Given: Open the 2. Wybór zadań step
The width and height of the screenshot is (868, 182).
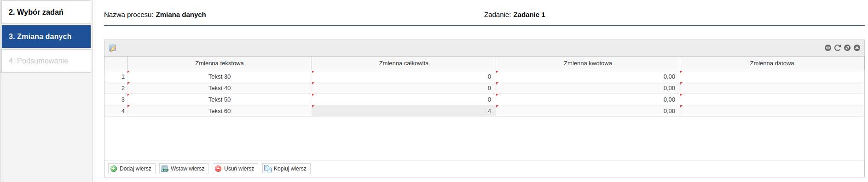Looking at the screenshot, I should tap(46, 12).
